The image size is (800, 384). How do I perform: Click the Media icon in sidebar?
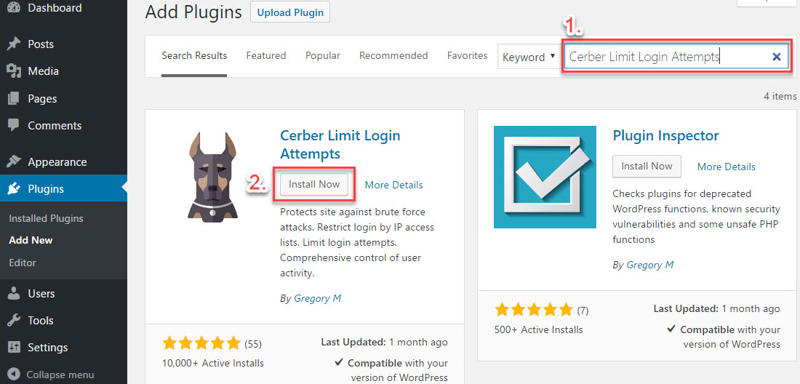(x=14, y=71)
